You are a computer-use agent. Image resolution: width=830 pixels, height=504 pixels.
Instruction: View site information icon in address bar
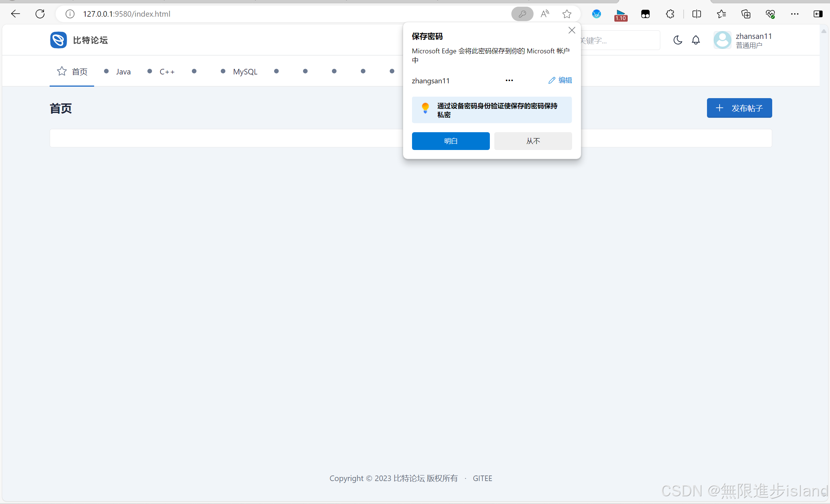click(x=70, y=14)
